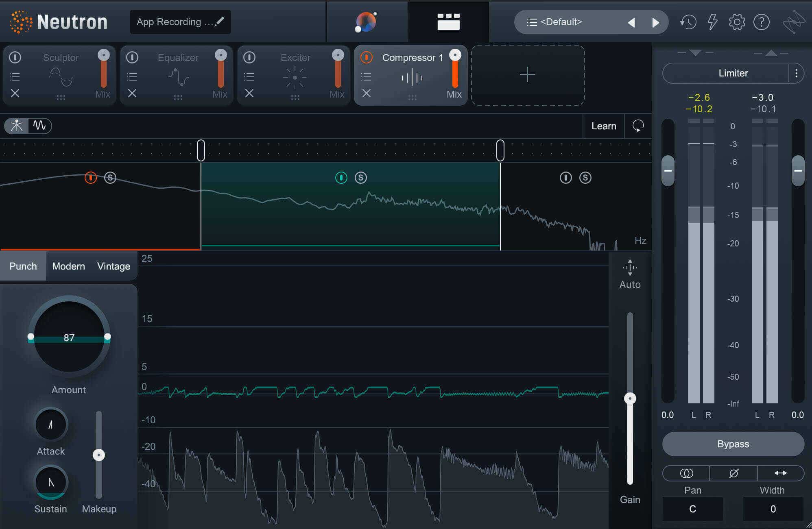Select the Punch mode tab
Viewport: 812px width, 529px height.
tap(23, 266)
